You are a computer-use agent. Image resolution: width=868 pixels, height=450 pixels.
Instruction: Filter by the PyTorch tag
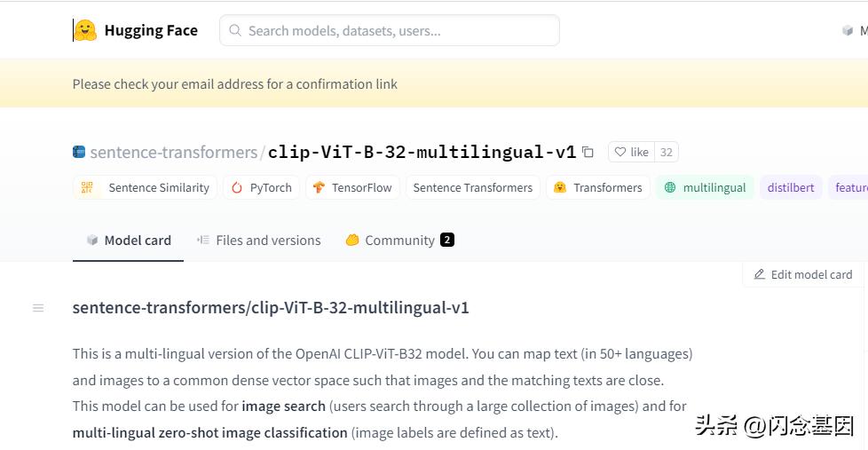pyautogui.click(x=261, y=187)
